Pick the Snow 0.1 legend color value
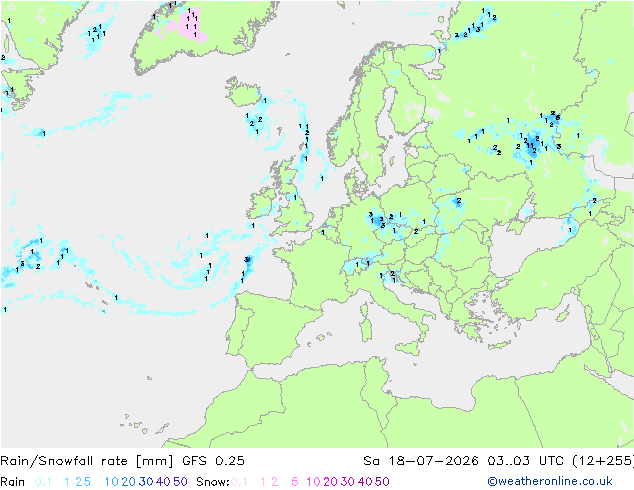The width and height of the screenshot is (634, 490). click(239, 482)
